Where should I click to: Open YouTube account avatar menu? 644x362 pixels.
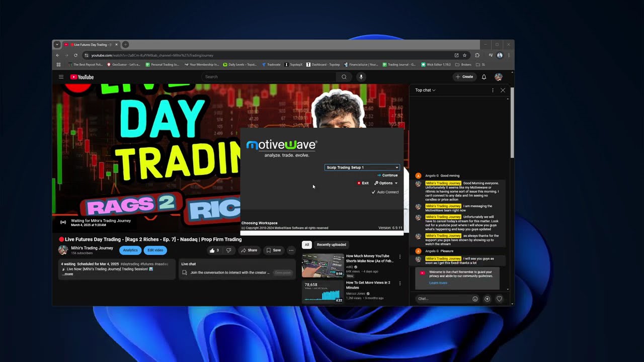499,77
